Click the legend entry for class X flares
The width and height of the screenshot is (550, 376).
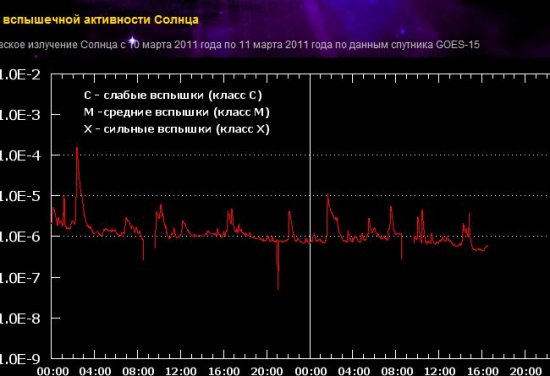click(x=176, y=129)
